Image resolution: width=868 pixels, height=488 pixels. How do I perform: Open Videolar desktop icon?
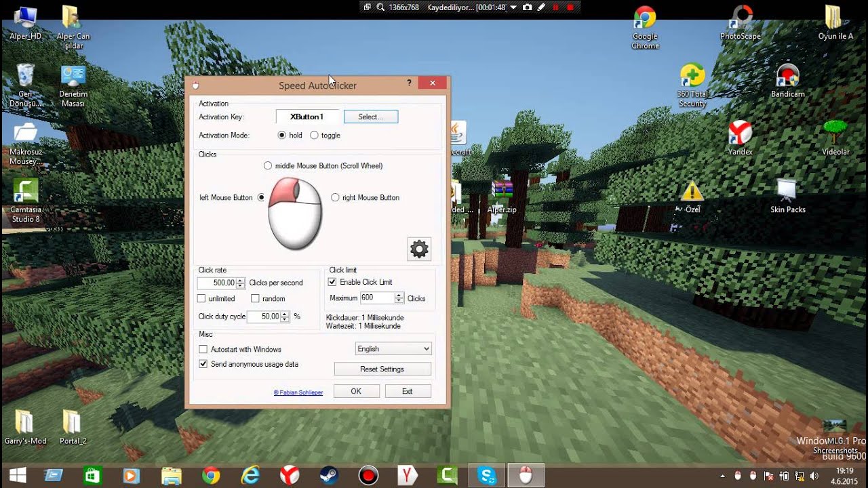835,138
